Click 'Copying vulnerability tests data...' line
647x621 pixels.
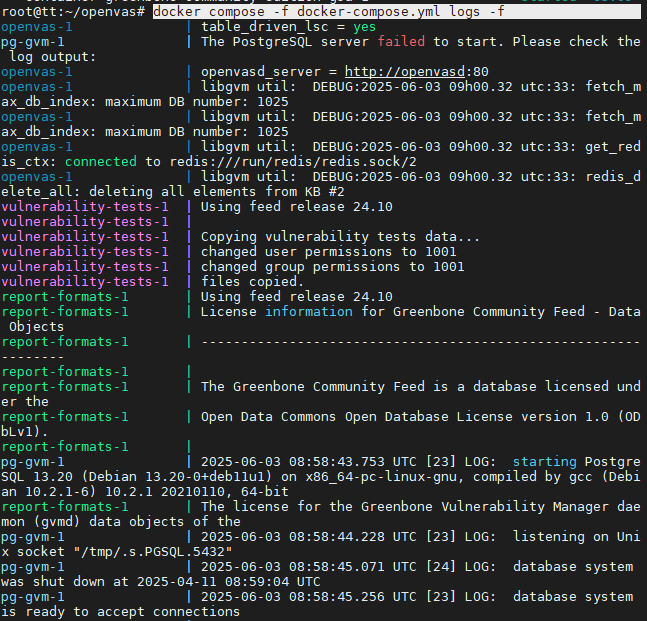[x=340, y=236]
